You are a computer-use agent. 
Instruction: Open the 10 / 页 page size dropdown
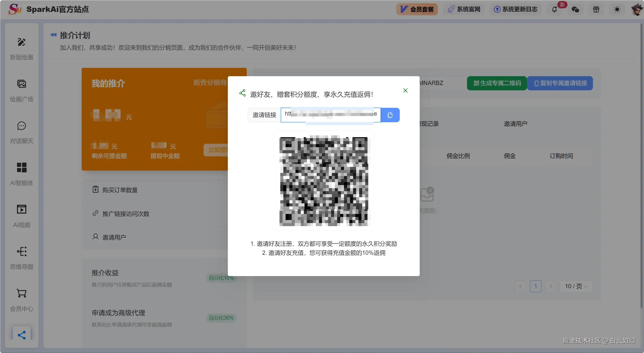576,286
